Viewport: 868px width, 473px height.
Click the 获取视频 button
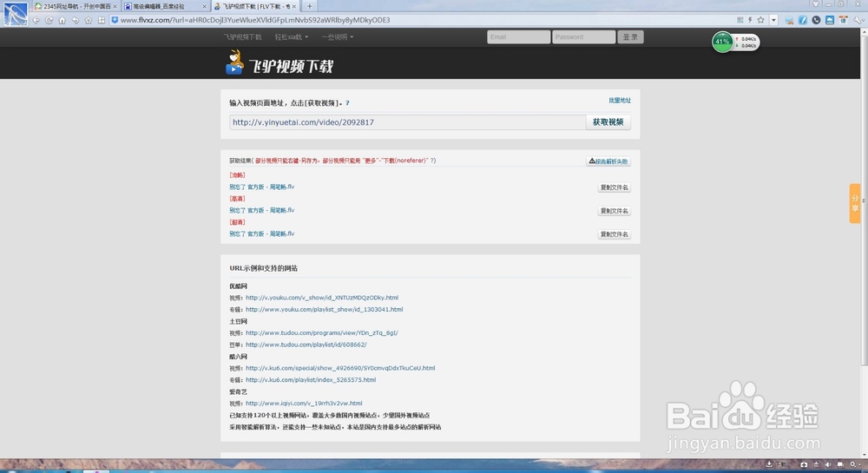pyautogui.click(x=608, y=122)
